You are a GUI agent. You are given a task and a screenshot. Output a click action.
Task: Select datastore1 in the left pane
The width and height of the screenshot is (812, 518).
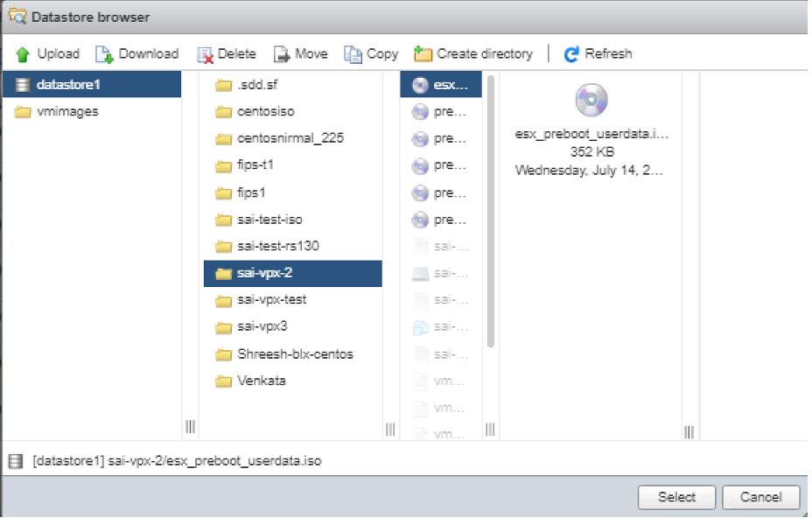point(92,84)
